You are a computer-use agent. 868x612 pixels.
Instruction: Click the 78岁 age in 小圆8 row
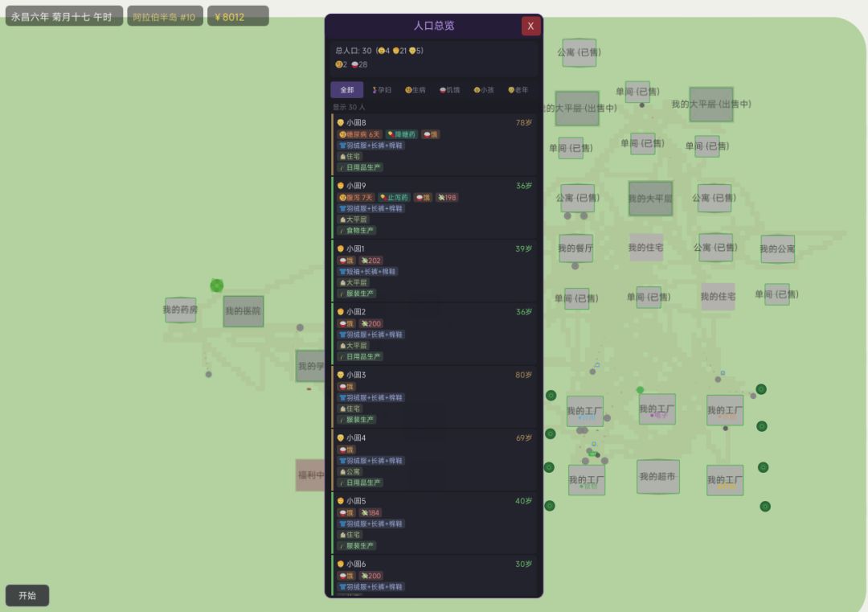pos(524,122)
